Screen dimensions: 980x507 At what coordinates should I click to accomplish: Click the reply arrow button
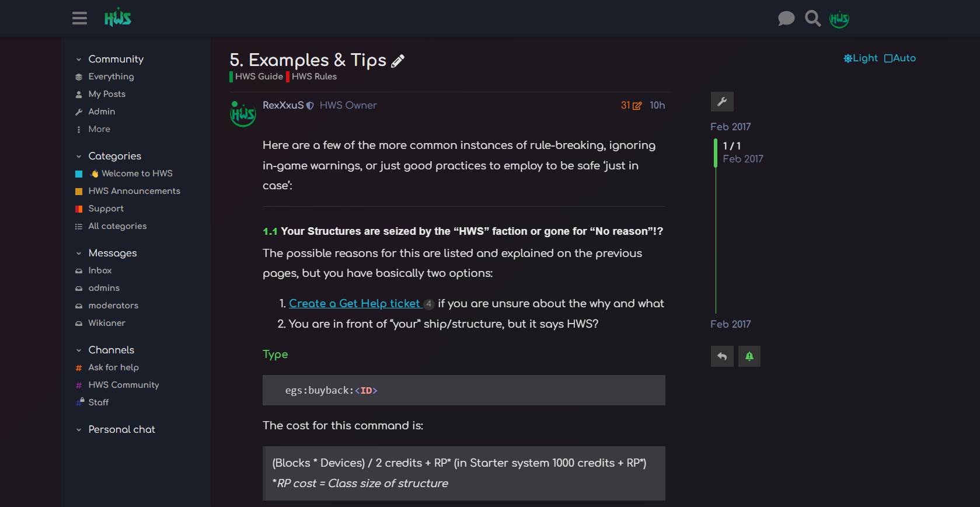tap(722, 356)
